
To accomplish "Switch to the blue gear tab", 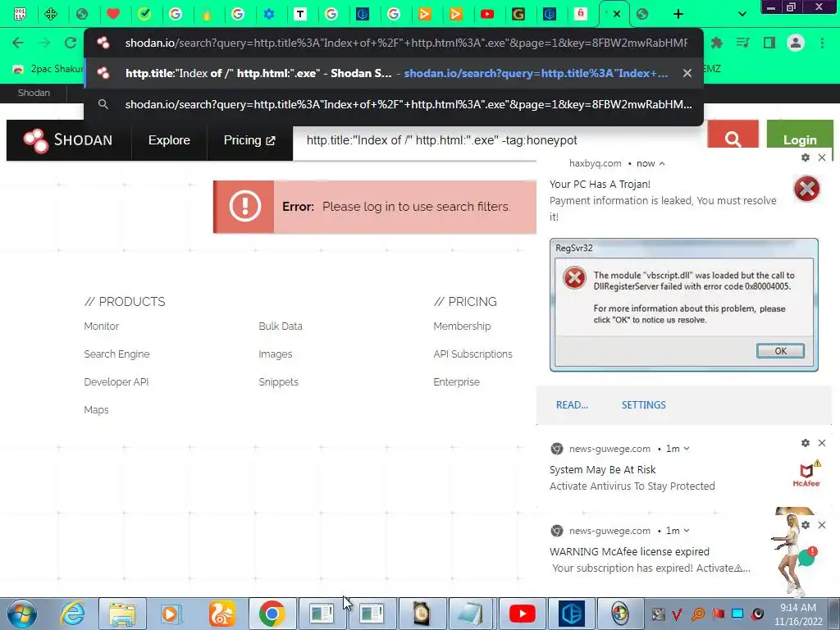I will [269, 14].
